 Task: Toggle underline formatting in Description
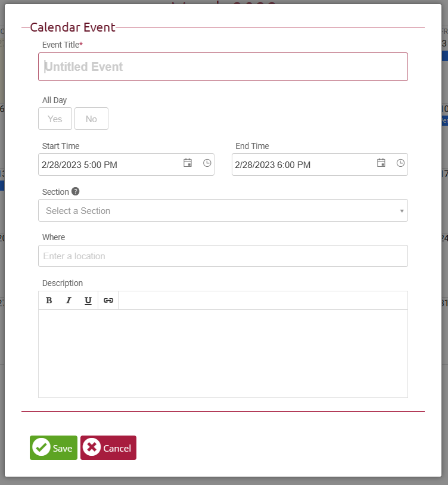point(88,300)
